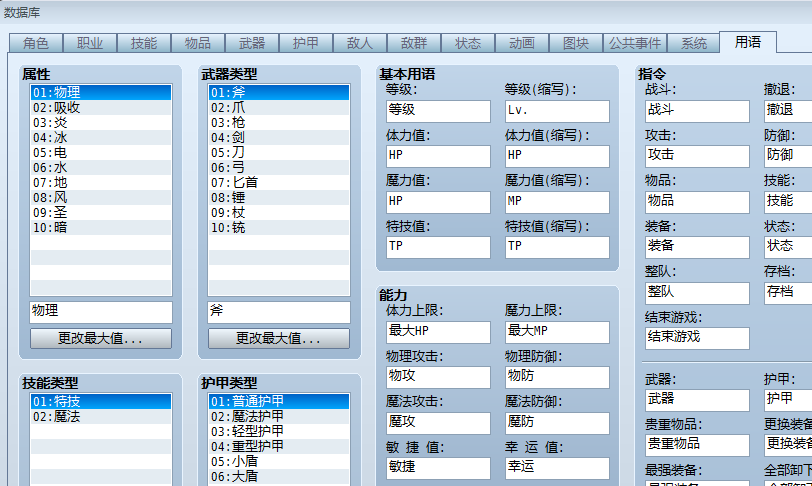Select 02:吸收 in the 属性 list
812x486 pixels.
coord(101,108)
